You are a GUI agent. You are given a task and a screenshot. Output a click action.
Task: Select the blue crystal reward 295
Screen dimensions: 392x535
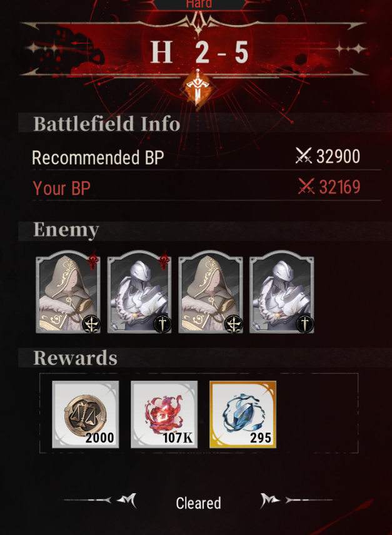pos(243,414)
